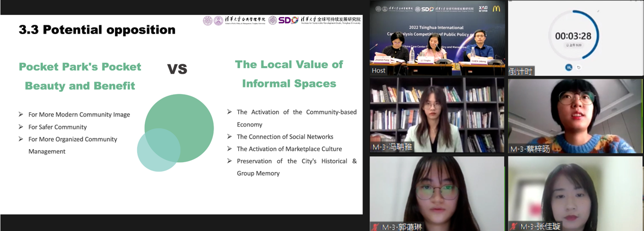Viewport: 644px width, 231px height.
Task: Click McDonald's logo in Host video
Action: click(496, 9)
